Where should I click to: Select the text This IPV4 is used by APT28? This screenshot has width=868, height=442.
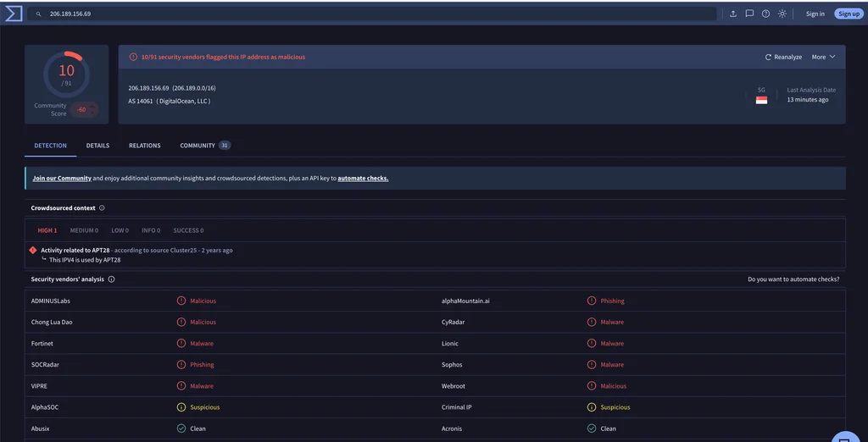pyautogui.click(x=85, y=259)
